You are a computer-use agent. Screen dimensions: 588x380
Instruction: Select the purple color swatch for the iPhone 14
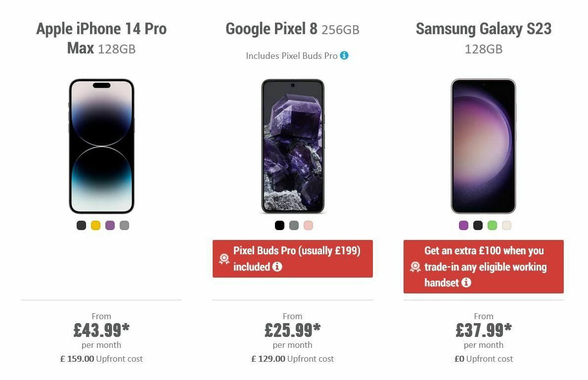[x=110, y=225]
